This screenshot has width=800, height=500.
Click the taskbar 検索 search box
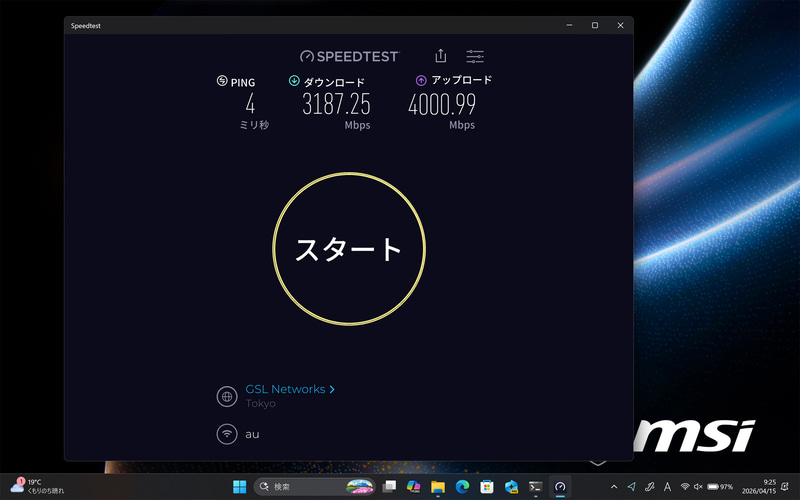point(314,487)
